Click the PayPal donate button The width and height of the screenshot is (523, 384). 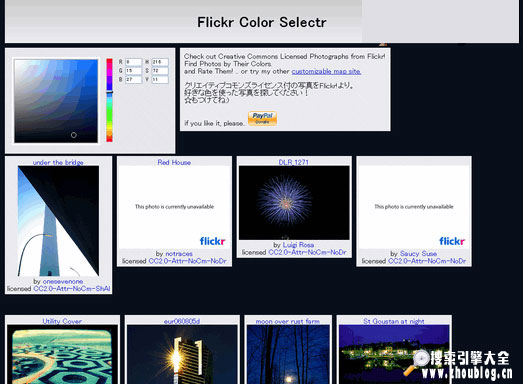[x=262, y=118]
